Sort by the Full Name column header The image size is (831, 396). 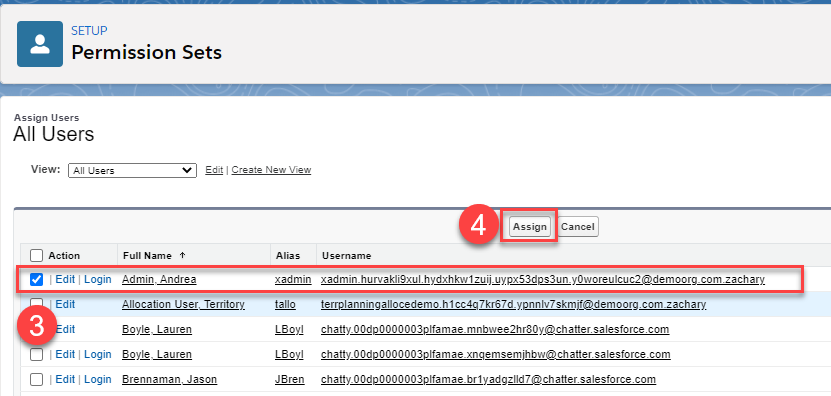(147, 256)
